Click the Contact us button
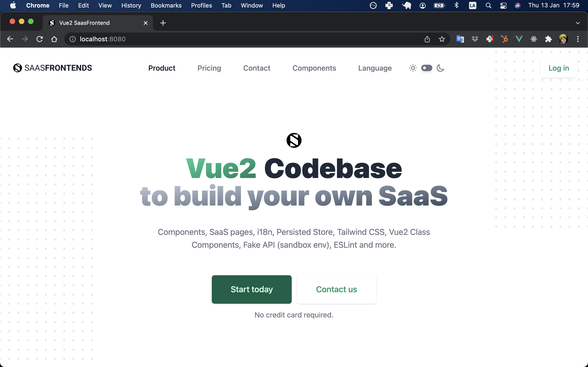Image resolution: width=588 pixels, height=367 pixels. click(336, 289)
